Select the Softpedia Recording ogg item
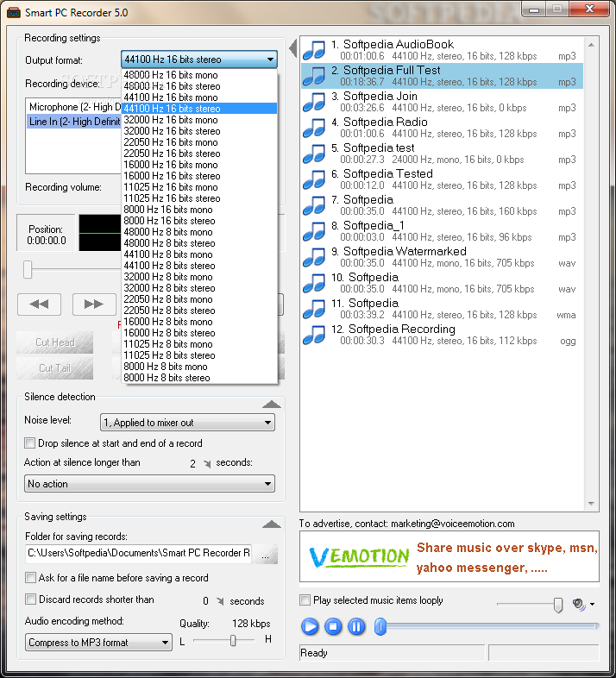The image size is (616, 678). pos(442,335)
